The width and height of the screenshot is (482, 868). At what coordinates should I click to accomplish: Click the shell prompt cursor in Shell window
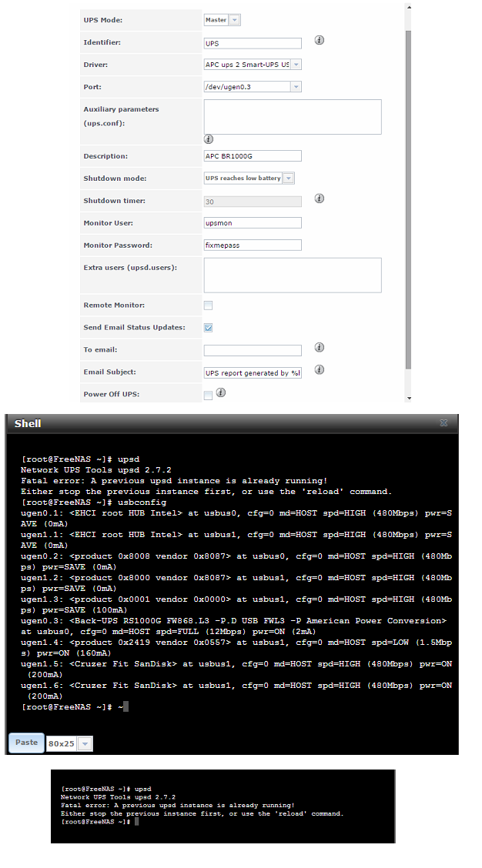coord(126,707)
